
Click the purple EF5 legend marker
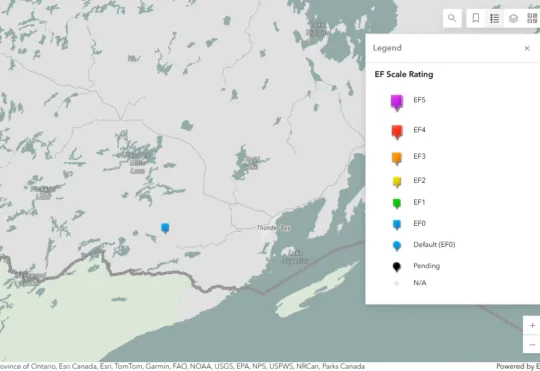tap(397, 103)
